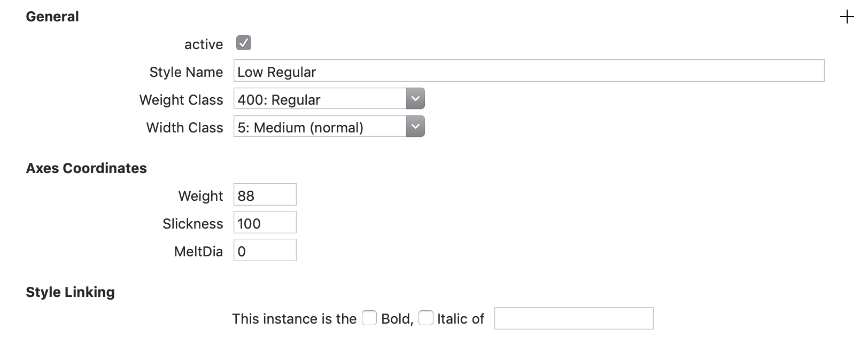
Task: Click the Axes Coordinates section heading
Action: [x=86, y=168]
